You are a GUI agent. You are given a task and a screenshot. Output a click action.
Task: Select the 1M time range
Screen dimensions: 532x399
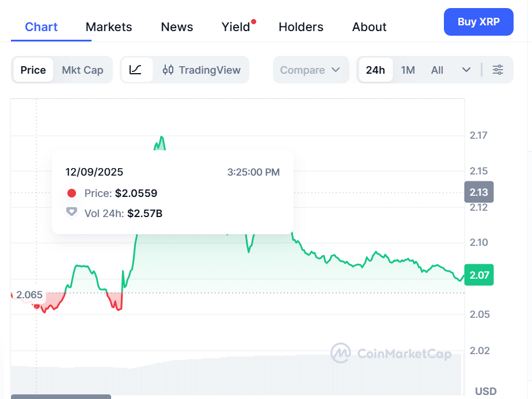408,70
